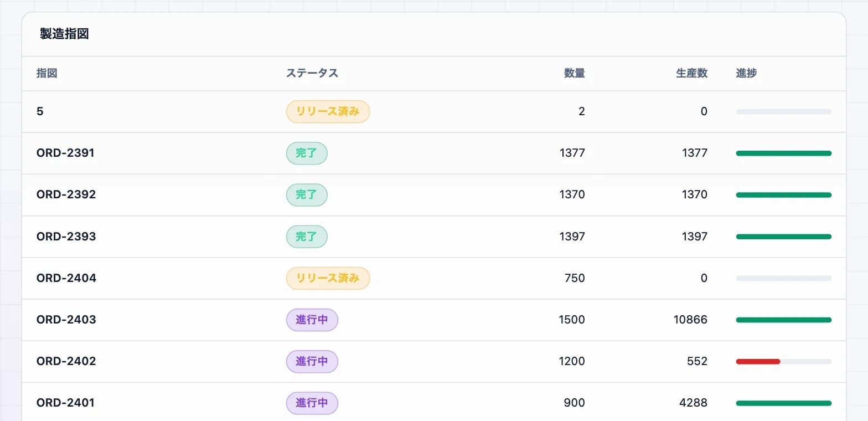Click quantity value 1500

tap(572, 320)
